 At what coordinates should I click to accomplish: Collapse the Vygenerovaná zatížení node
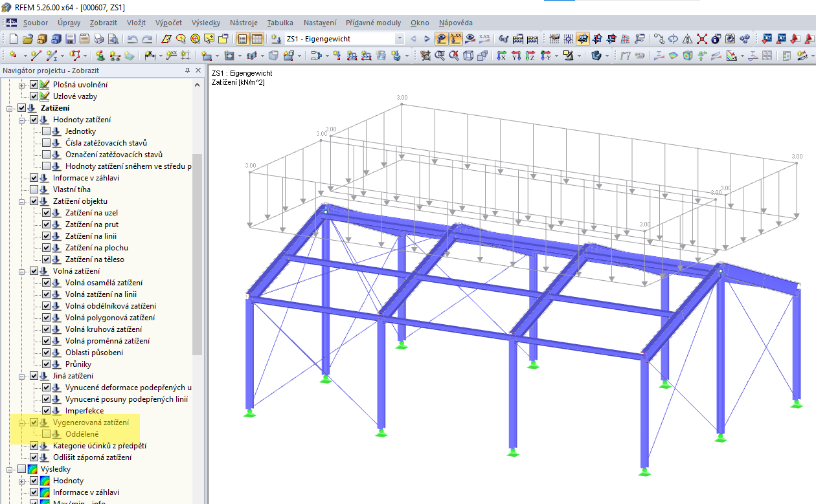pos(22,422)
